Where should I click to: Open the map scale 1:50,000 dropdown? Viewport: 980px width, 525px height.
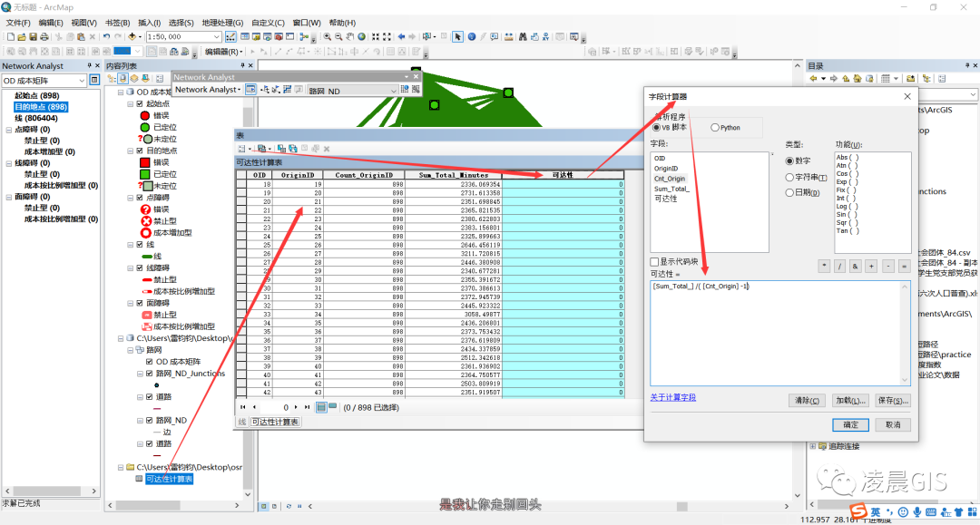(x=216, y=37)
